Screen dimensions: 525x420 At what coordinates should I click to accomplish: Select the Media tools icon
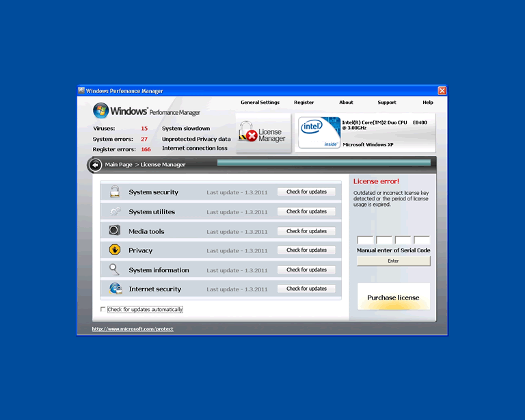(115, 231)
